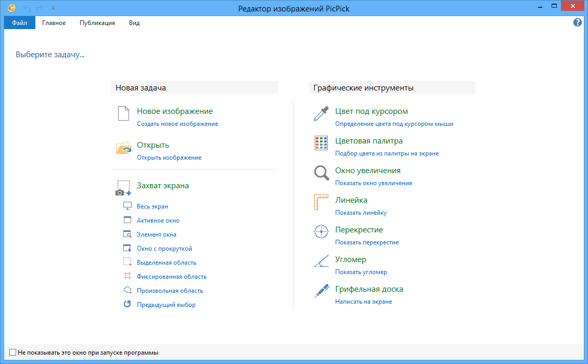
Task: Click the 'Выберите задачу...' text
Action: (50, 55)
